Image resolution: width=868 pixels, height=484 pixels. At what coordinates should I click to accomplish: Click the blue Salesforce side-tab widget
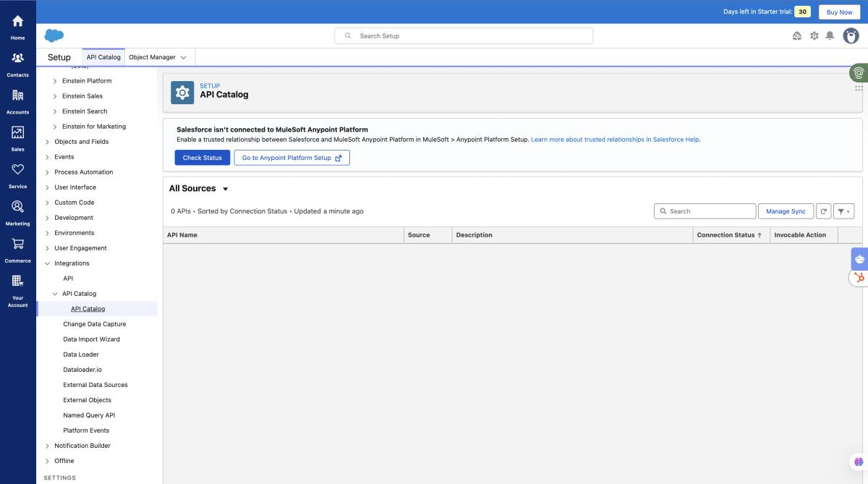(x=859, y=258)
